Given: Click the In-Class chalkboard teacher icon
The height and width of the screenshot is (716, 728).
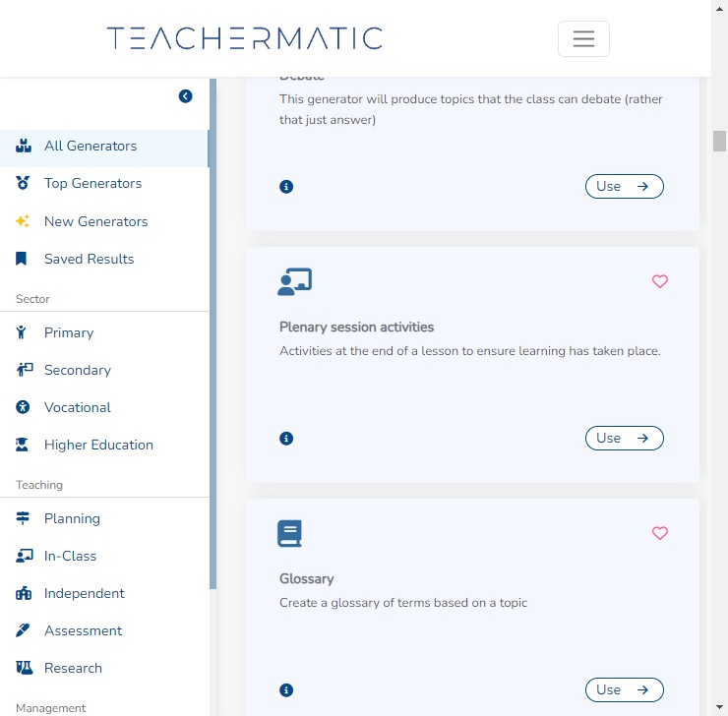Looking at the screenshot, I should click(25, 556).
